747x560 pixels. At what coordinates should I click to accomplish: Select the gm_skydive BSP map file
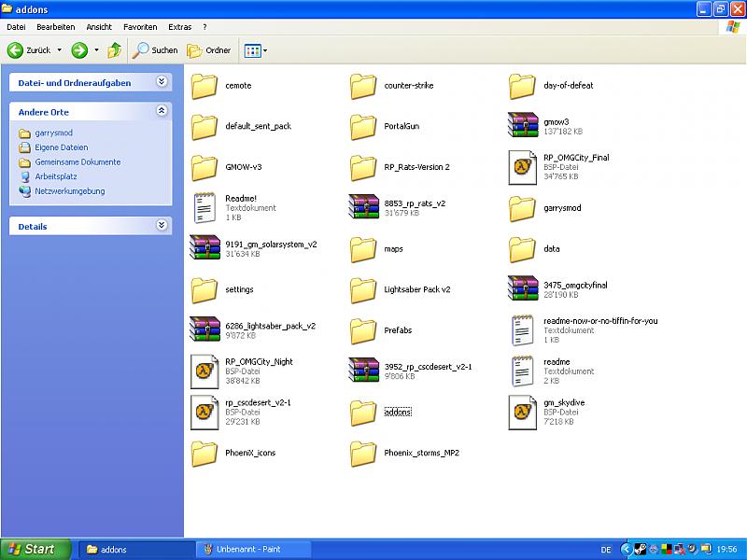524,412
